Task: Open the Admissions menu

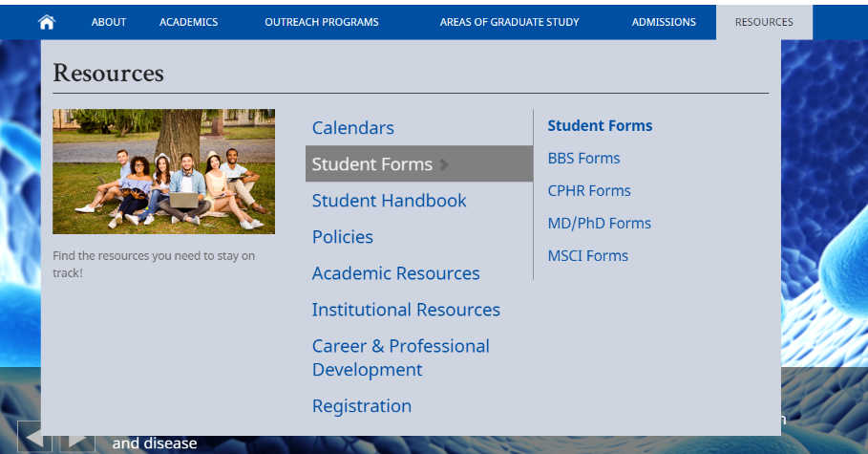Action: [664, 22]
